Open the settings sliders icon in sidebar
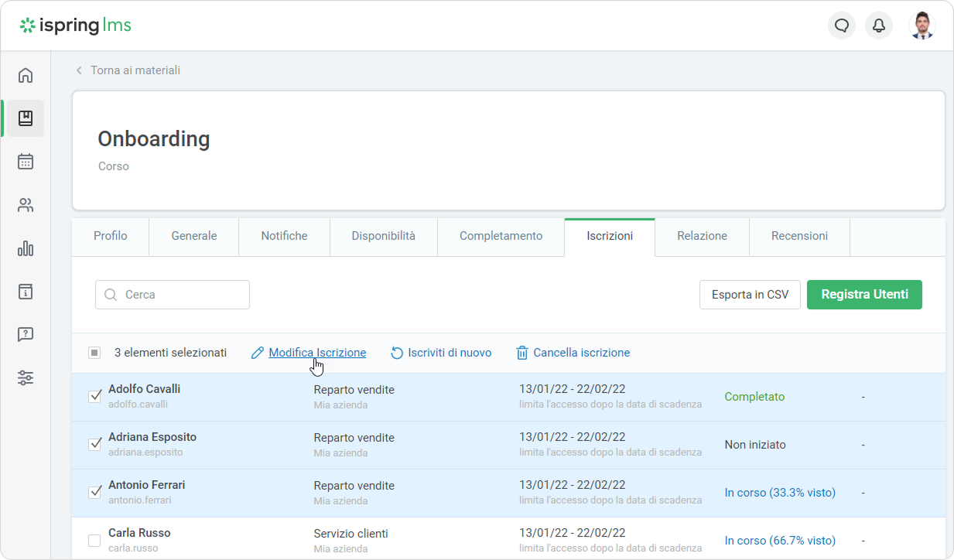 click(x=26, y=378)
